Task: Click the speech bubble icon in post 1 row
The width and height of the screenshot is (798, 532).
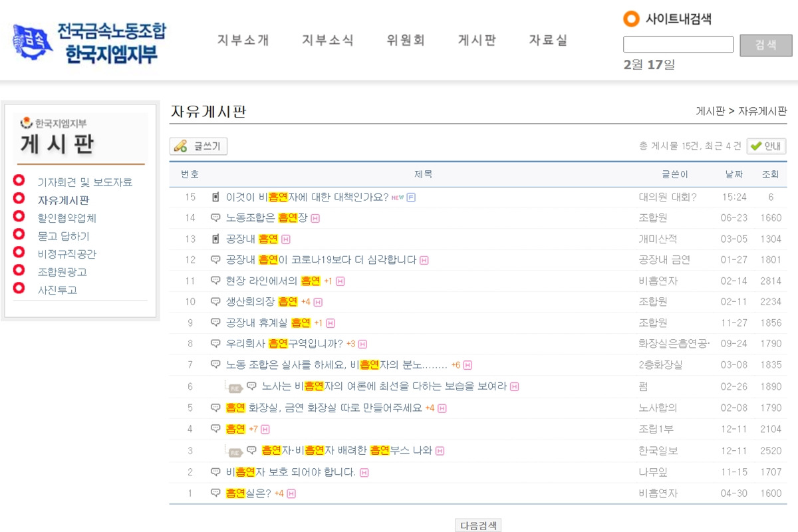Action: point(215,493)
